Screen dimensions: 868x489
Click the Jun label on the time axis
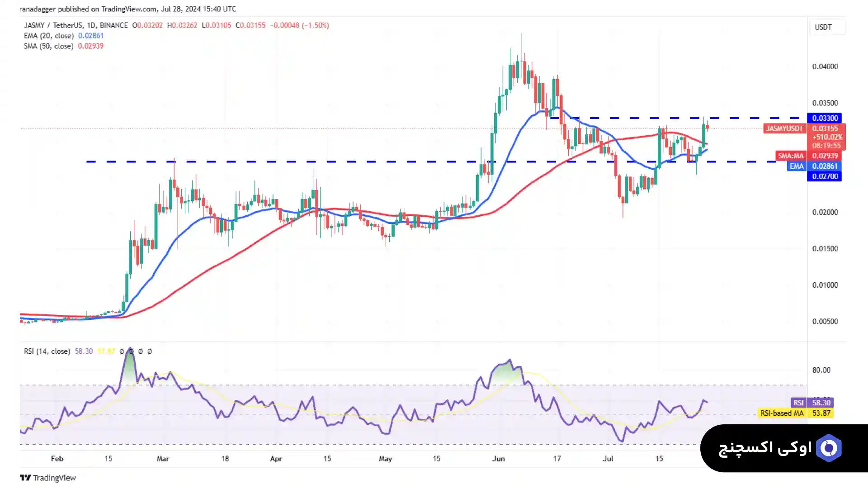[498, 459]
